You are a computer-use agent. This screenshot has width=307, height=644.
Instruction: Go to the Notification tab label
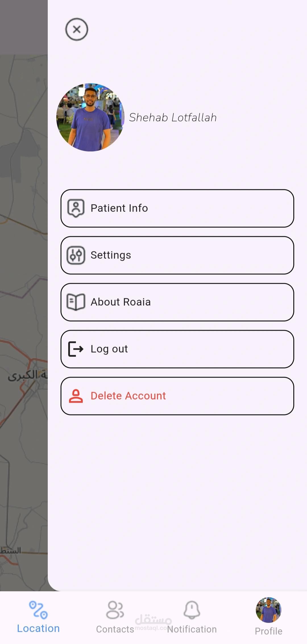(192, 629)
